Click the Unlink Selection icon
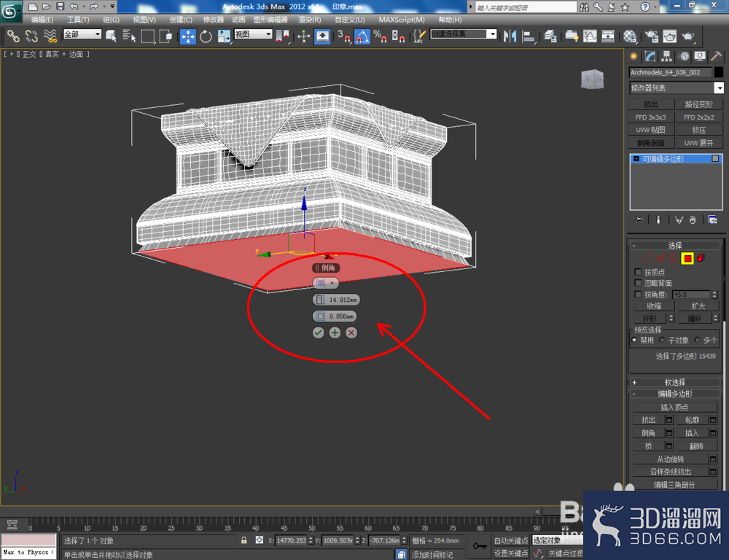 (31, 36)
